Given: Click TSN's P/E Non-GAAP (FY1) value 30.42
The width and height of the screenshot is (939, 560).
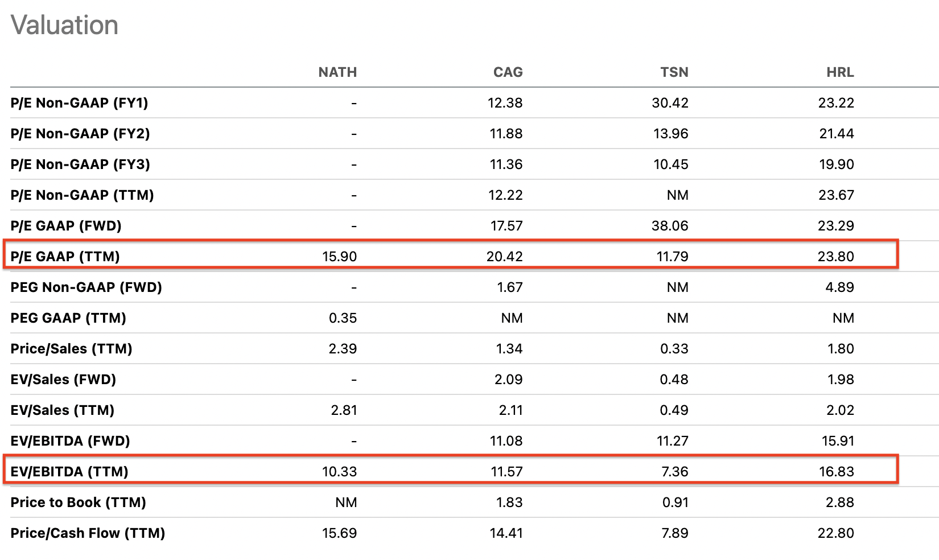Looking at the screenshot, I should click(670, 103).
